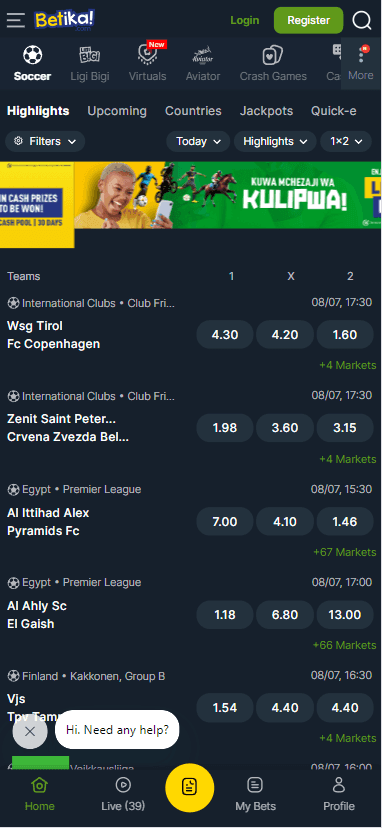Switch to the Jackpots tab
The height and width of the screenshot is (828, 382).
point(266,111)
